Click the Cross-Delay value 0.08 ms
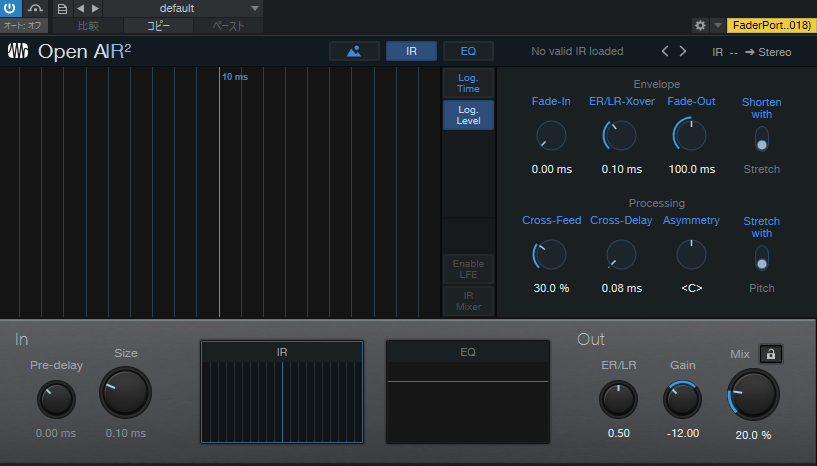The image size is (817, 466). [x=622, y=288]
